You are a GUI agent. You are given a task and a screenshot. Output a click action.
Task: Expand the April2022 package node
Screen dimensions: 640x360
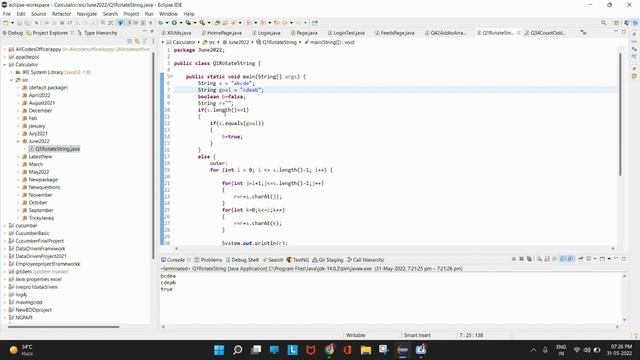(x=18, y=95)
